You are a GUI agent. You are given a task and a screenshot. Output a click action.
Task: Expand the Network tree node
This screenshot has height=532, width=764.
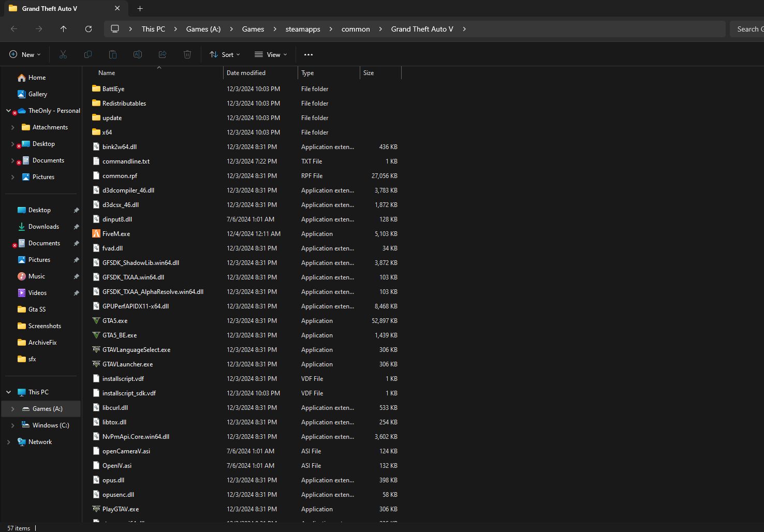[8, 442]
